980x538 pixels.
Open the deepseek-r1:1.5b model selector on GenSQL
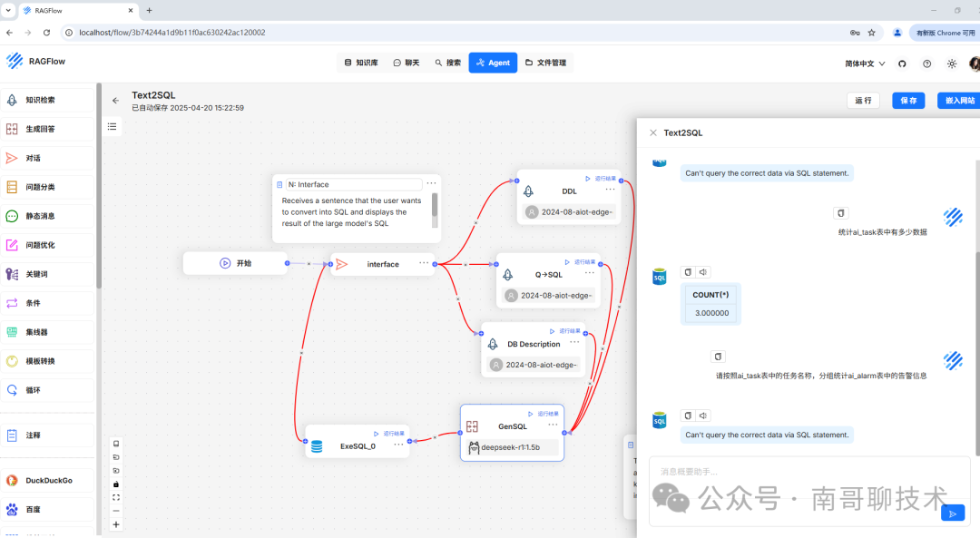click(511, 447)
